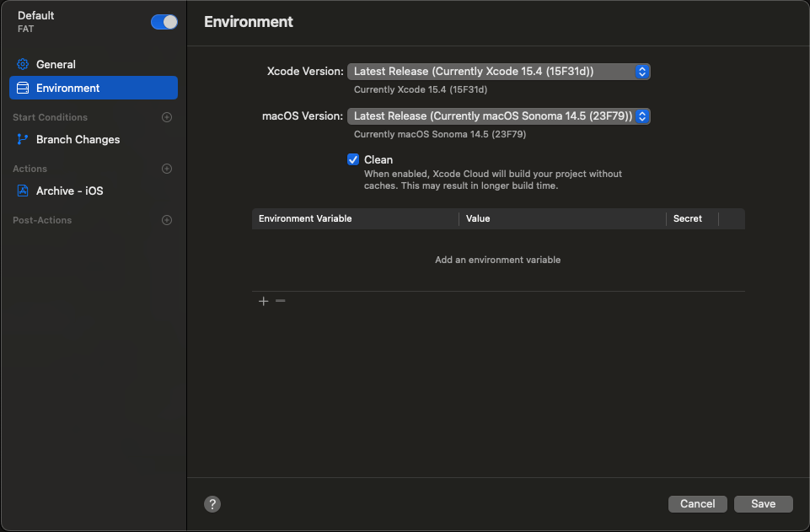Click the Actions section header
The height and width of the screenshot is (532, 810).
30,169
